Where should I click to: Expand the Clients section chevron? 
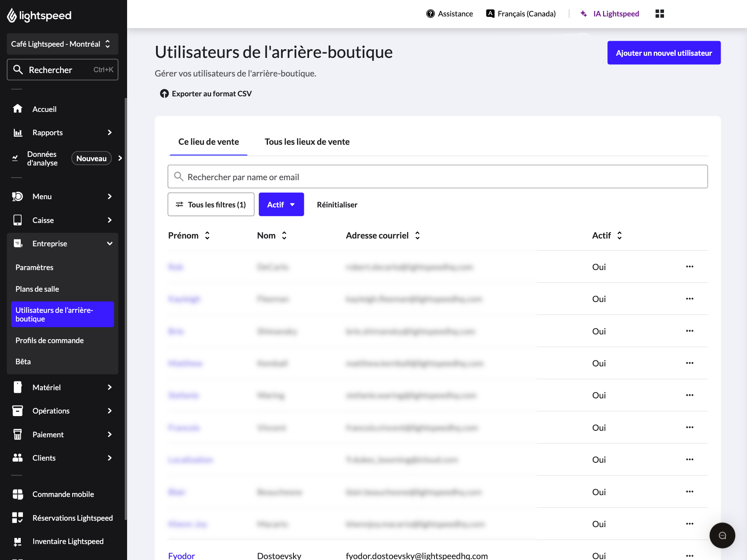pos(110,458)
